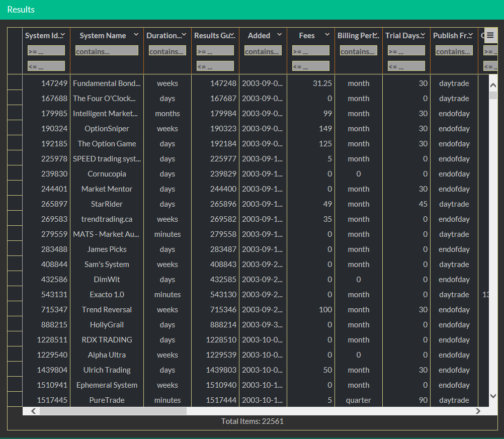
Task: Sort by Duration column header
Action: pos(164,36)
